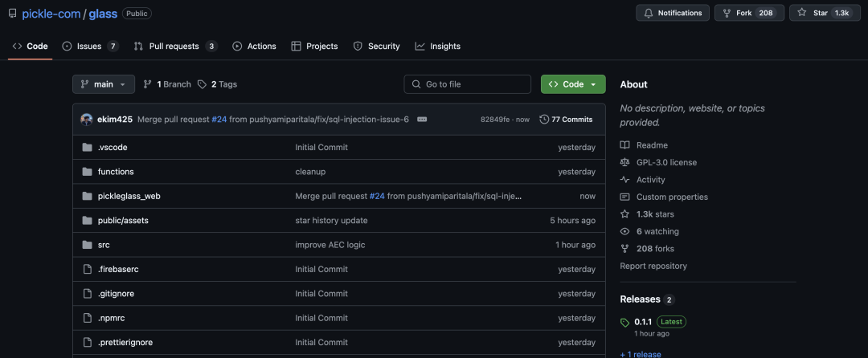
Task: Open the star count 1.3k badge
Action: (841, 13)
